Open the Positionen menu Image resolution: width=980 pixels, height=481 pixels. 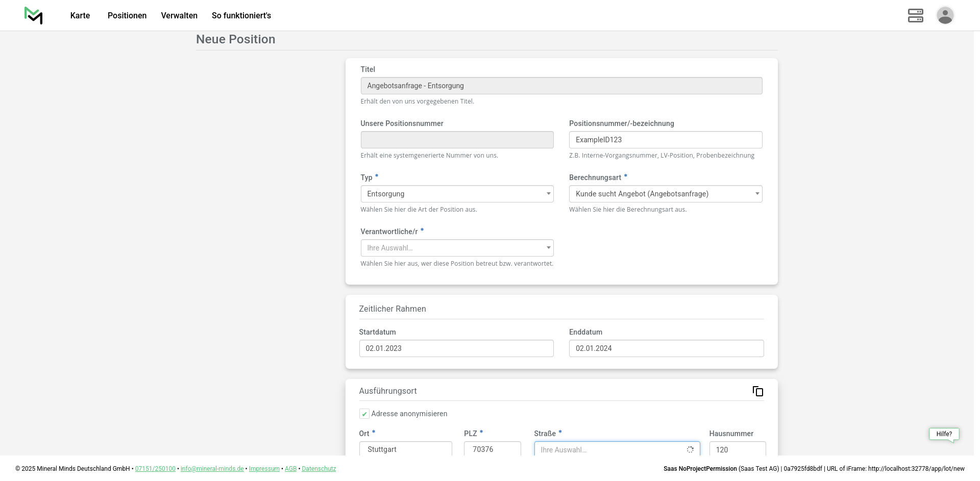127,15
